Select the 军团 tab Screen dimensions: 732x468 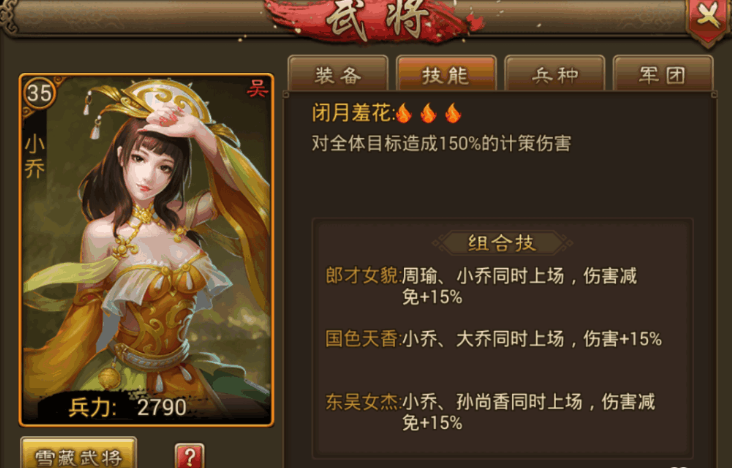pos(663,74)
